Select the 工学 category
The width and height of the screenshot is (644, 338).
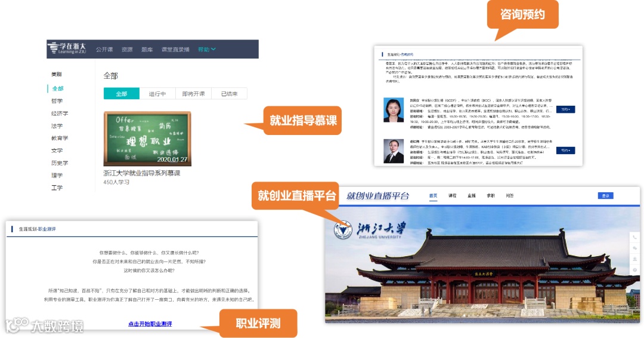pyautogui.click(x=57, y=188)
